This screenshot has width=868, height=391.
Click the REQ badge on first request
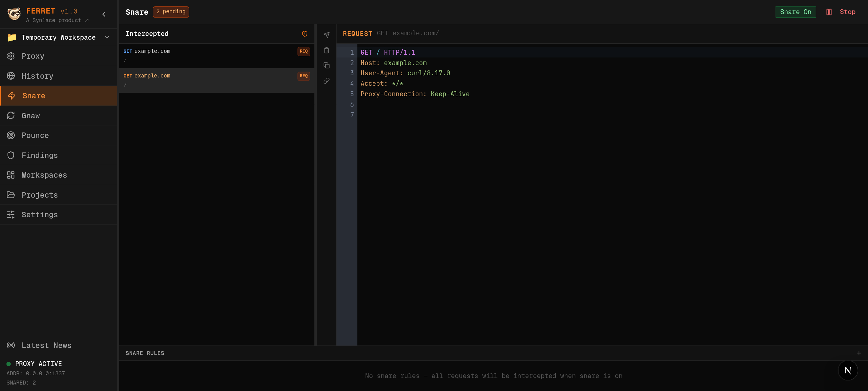(x=304, y=51)
